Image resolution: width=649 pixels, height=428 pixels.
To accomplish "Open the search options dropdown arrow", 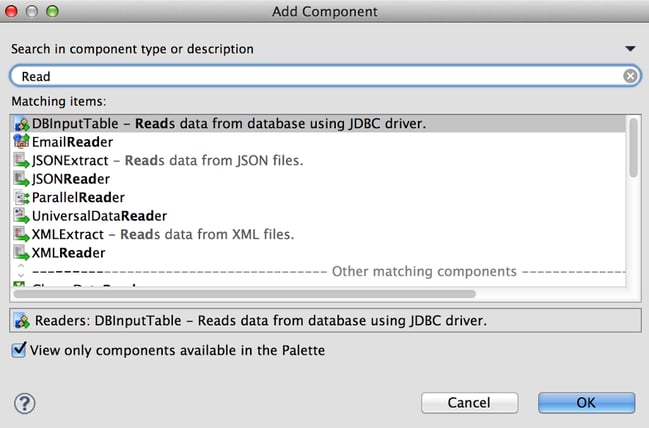I will pyautogui.click(x=630, y=49).
